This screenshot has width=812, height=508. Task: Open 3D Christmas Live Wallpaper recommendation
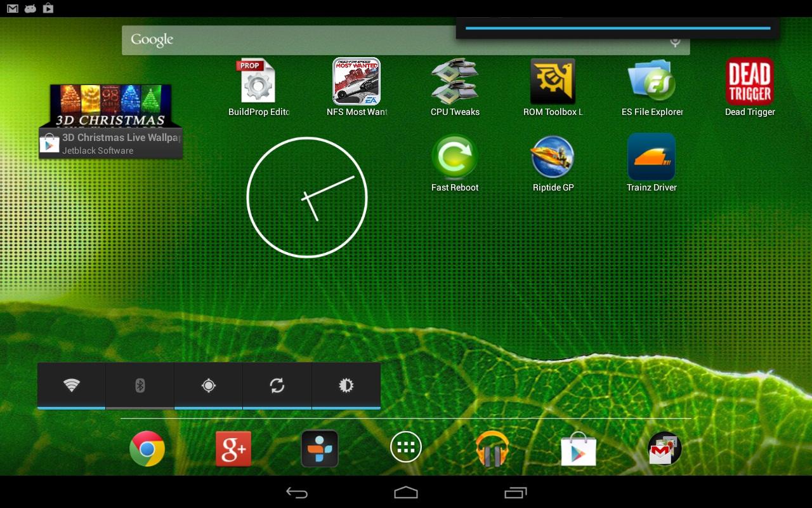click(111, 121)
